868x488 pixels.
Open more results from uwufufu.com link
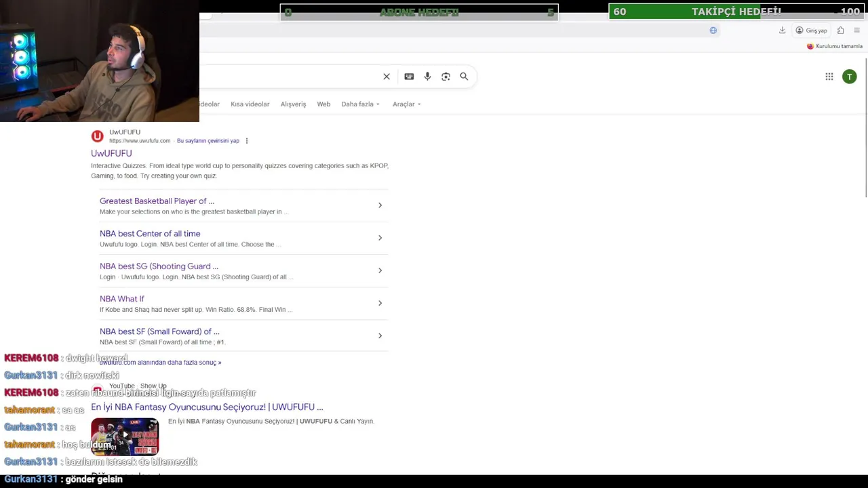(160, 363)
